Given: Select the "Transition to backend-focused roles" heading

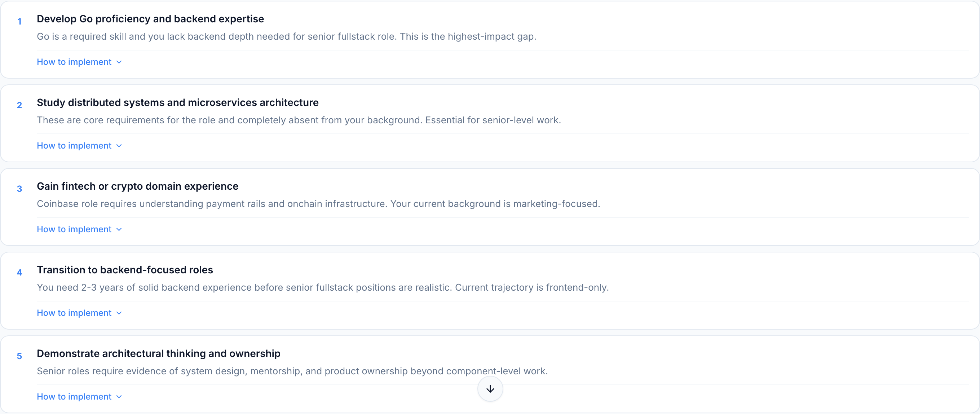Looking at the screenshot, I should 125,270.
